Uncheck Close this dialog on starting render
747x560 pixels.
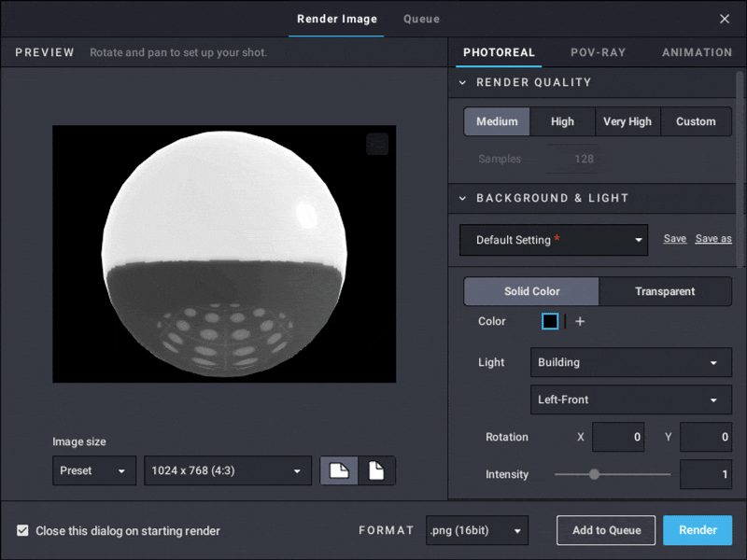pos(22,530)
